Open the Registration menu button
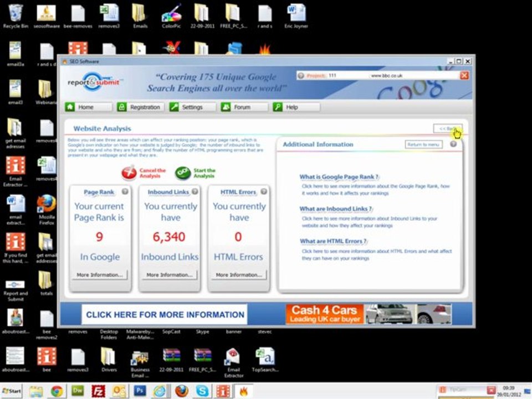This screenshot has height=399, width=532. (x=140, y=107)
